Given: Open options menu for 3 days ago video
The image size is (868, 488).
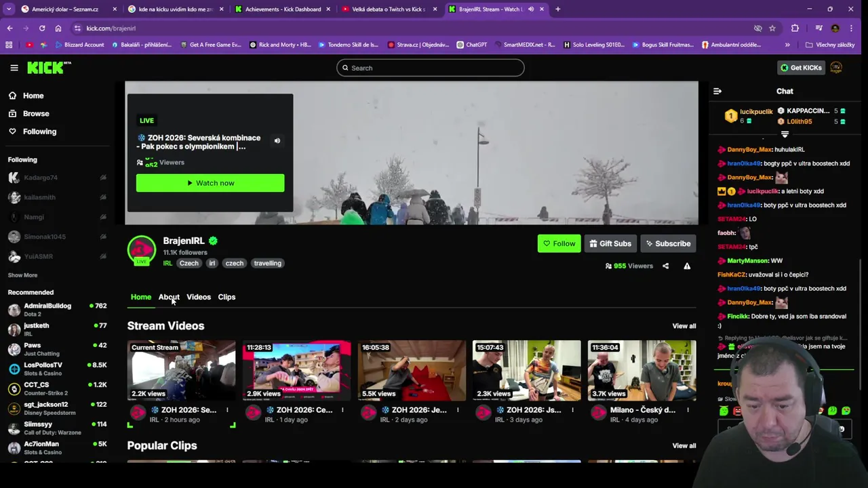Looking at the screenshot, I should 572,410.
